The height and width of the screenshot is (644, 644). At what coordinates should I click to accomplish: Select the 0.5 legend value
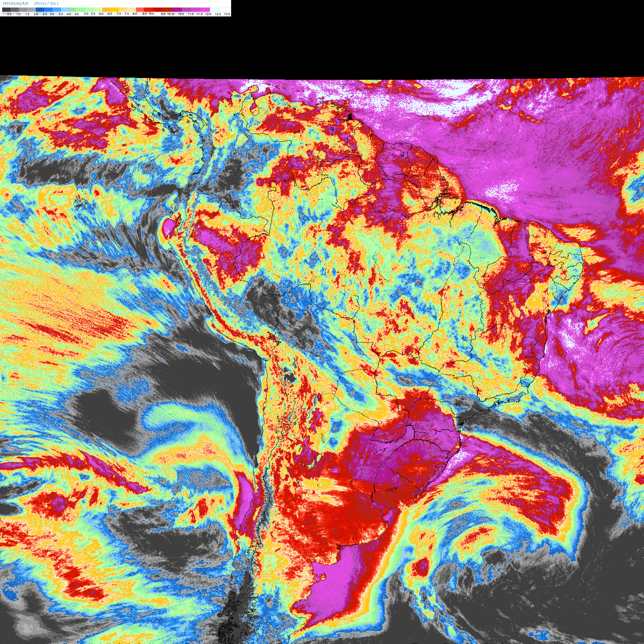click(9, 14)
